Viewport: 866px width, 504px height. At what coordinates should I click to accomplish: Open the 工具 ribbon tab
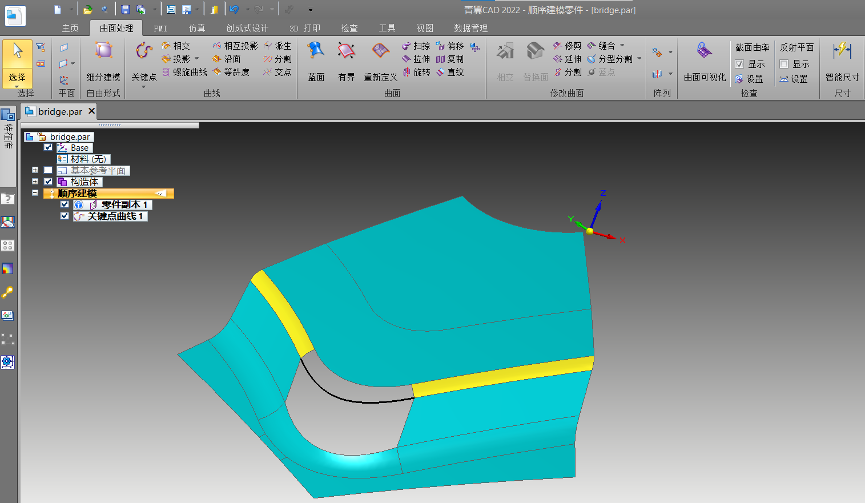[386, 28]
